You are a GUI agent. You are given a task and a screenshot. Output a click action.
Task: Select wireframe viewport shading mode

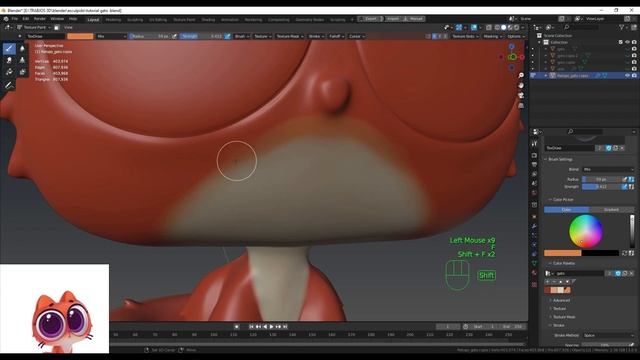tap(497, 27)
